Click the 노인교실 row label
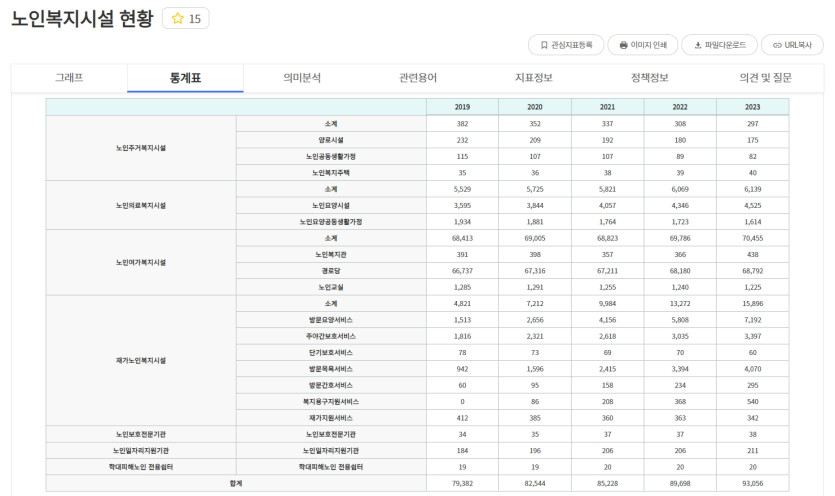Image resolution: width=835 pixels, height=496 pixels. pyautogui.click(x=331, y=287)
